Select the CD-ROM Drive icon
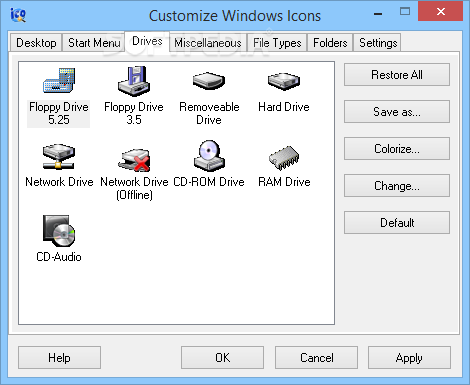The image size is (470, 385). [209, 156]
